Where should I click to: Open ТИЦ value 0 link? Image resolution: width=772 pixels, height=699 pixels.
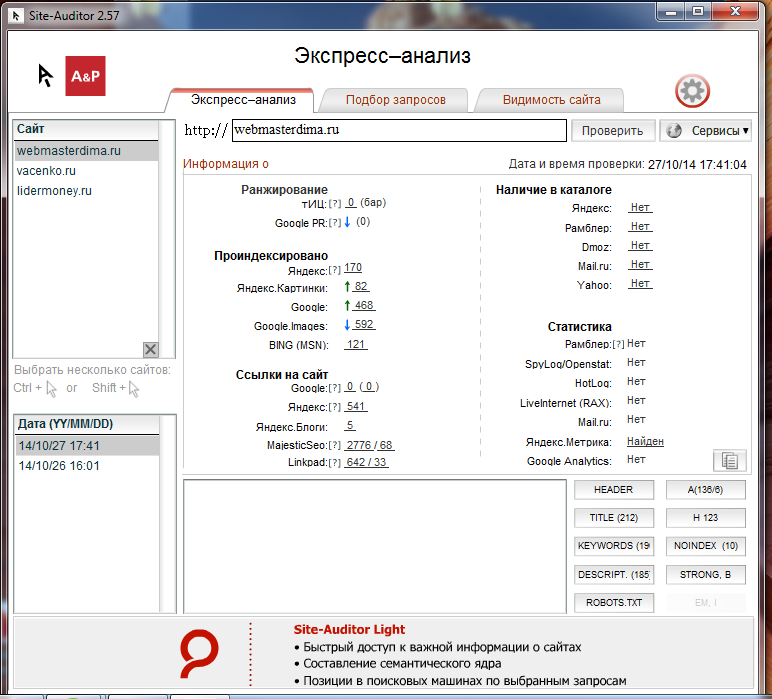(x=351, y=203)
